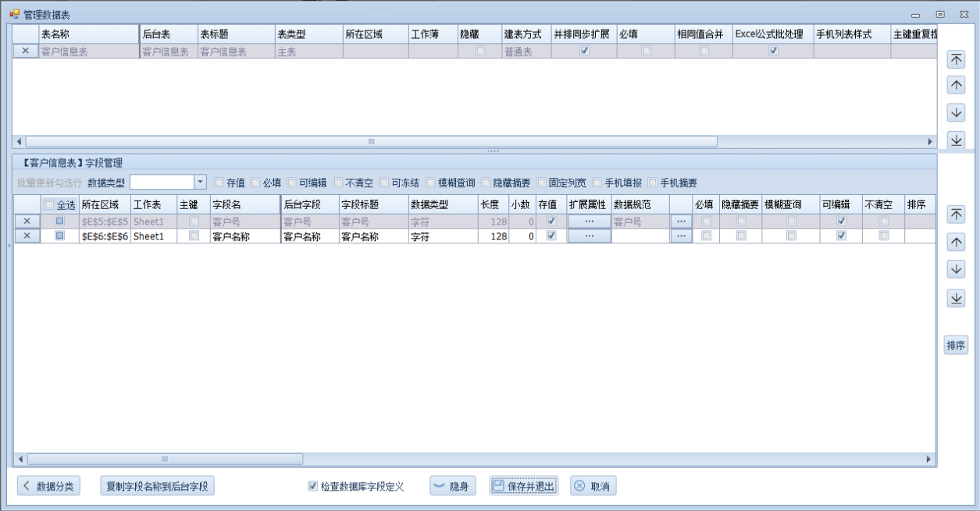Check the 全选 header checkbox
The image size is (980, 511).
coord(49,205)
